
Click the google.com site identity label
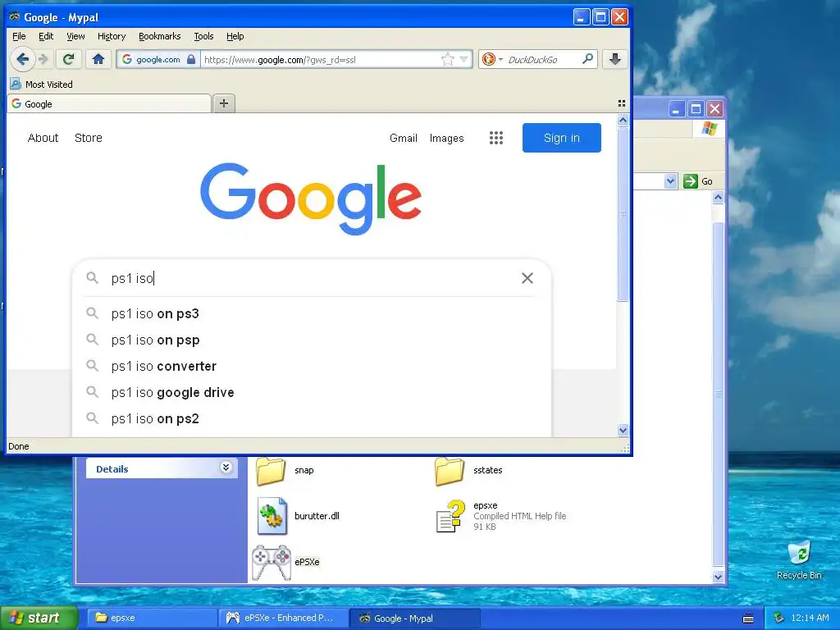[x=158, y=59]
